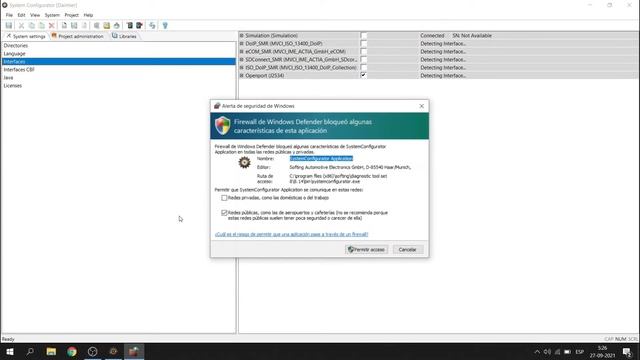Click the red X Delete toolbar icon

tap(51, 25)
